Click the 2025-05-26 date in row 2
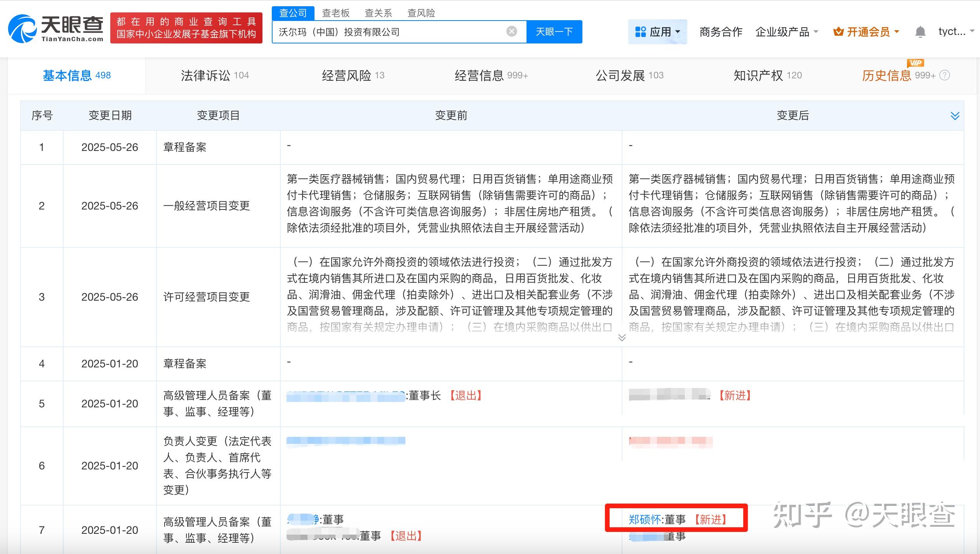Viewport: 980px width, 554px height. tap(110, 206)
